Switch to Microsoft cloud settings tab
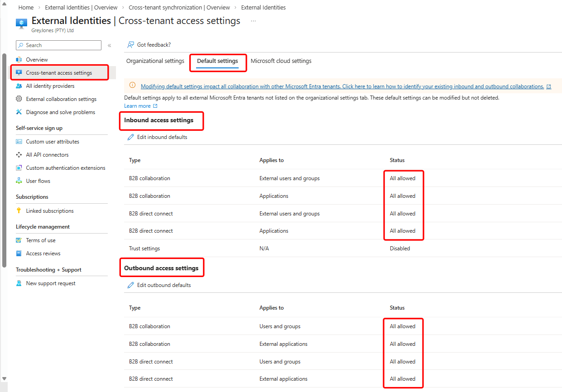 pos(281,61)
